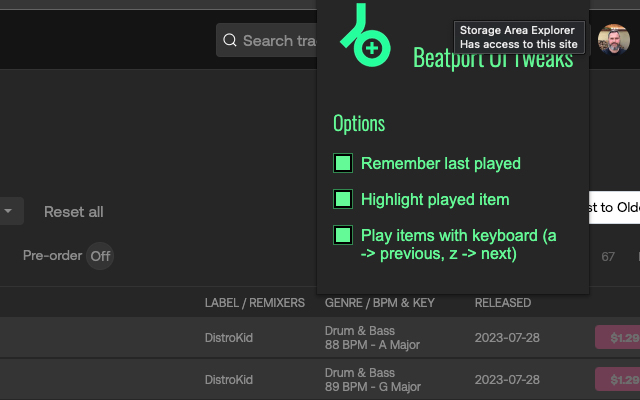The width and height of the screenshot is (640, 400).
Task: Open the Newest to Oldest sort dropdown
Action: point(613,207)
